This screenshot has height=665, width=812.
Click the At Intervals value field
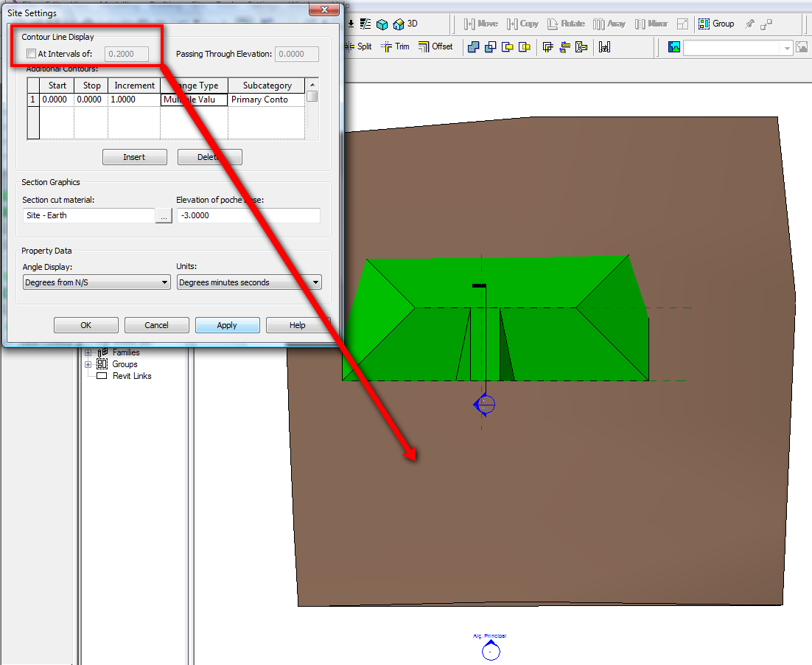pos(126,54)
